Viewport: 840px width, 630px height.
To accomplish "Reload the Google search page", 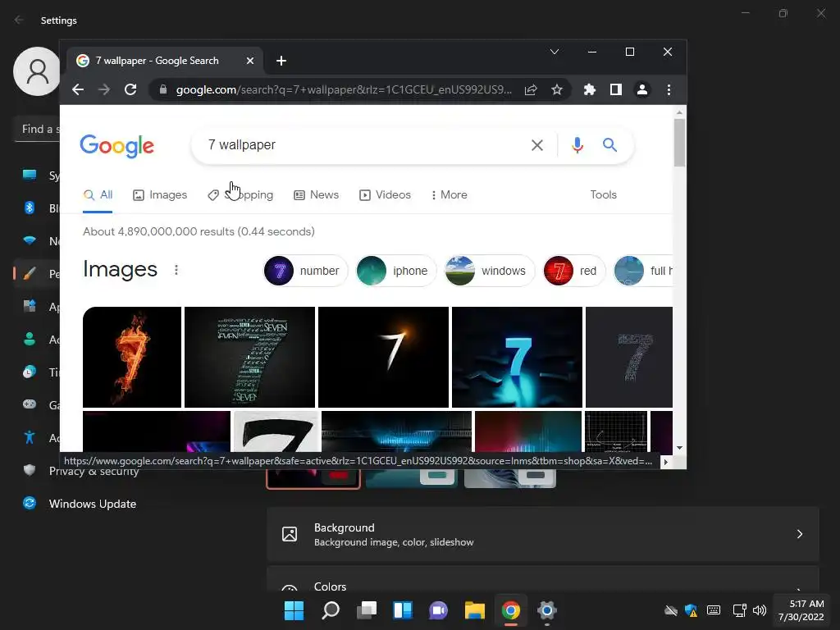I will pyautogui.click(x=130, y=89).
